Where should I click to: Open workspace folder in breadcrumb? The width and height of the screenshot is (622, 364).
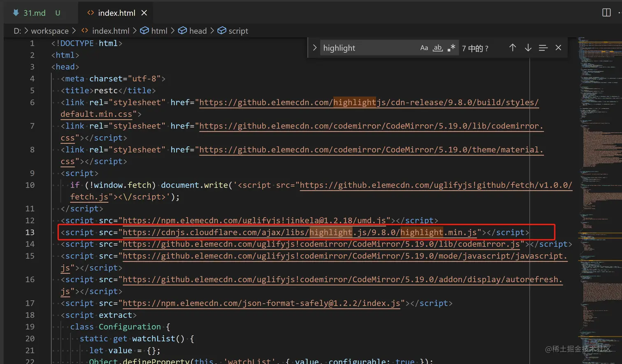coord(50,31)
